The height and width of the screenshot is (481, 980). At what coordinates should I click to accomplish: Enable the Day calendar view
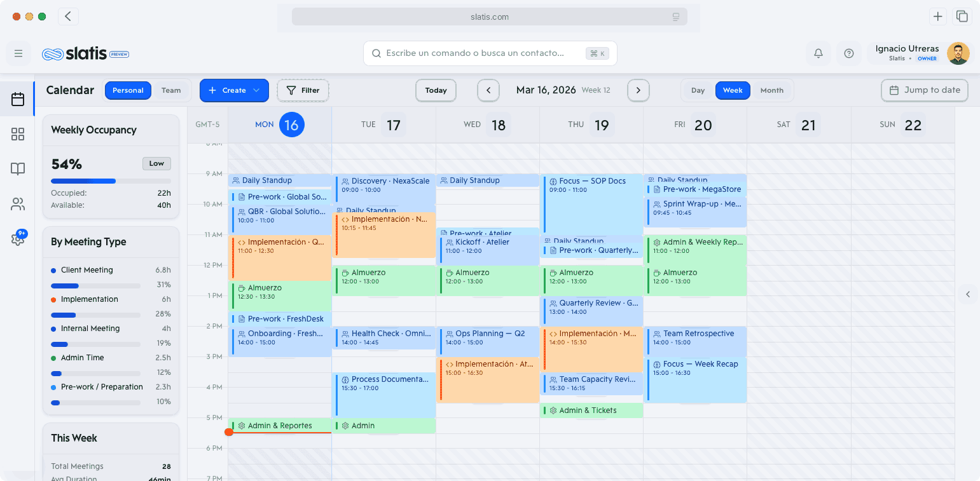[698, 90]
